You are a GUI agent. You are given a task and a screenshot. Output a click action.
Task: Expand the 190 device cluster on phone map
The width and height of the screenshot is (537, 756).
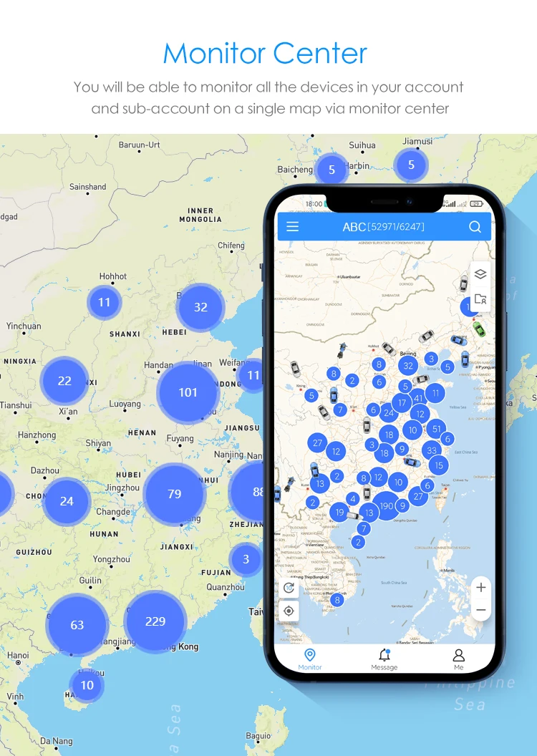tap(387, 505)
